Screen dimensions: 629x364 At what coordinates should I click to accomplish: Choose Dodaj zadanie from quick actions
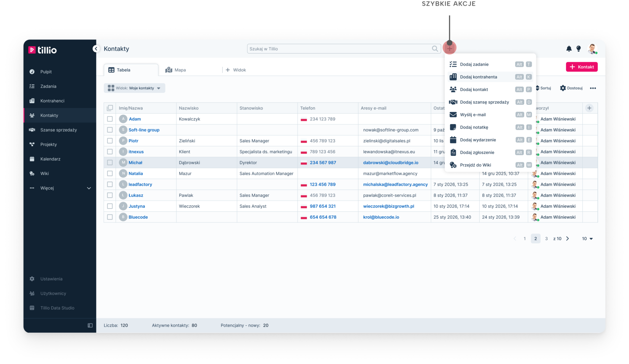pos(490,64)
